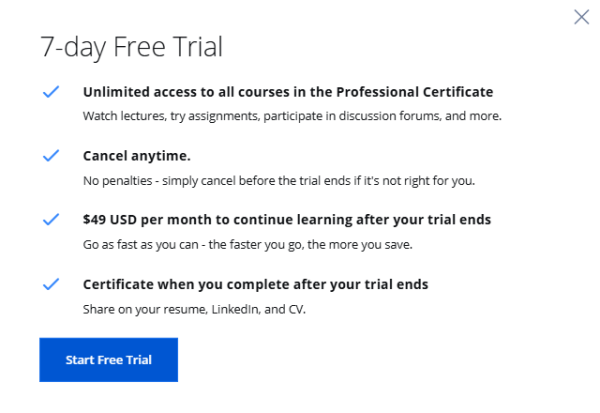The image size is (600, 413).
Task: Click the $49 USD price text
Action: pyautogui.click(x=110, y=219)
